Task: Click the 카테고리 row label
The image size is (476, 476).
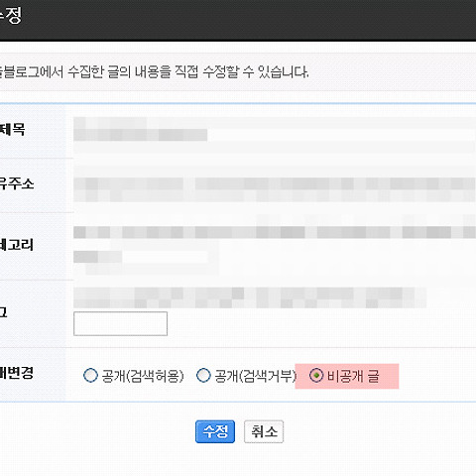Action: pyautogui.click(x=17, y=245)
